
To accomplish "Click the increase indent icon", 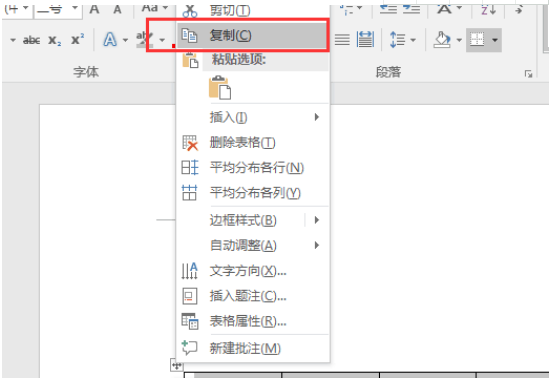I will point(411,10).
